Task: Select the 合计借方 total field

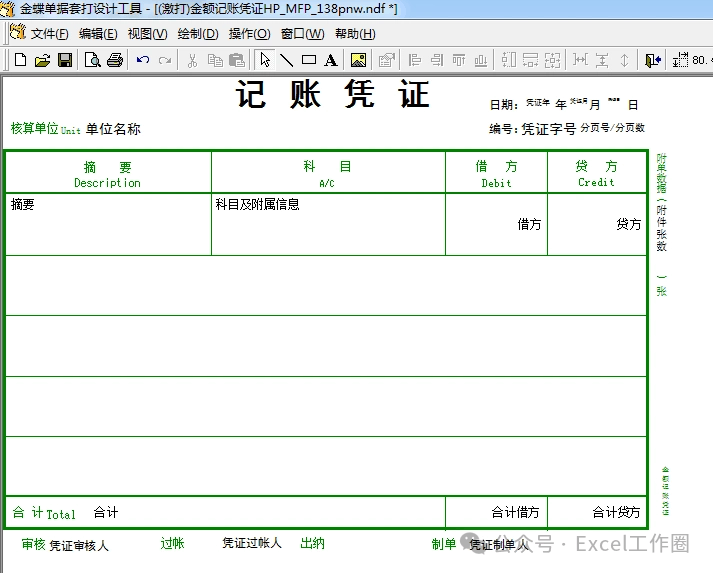Action: click(515, 513)
